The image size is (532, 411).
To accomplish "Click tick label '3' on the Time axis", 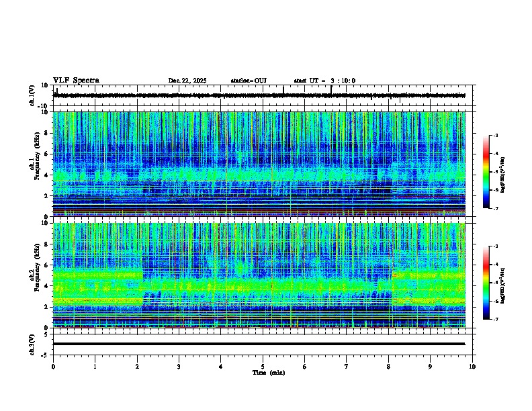I will 179,367.
